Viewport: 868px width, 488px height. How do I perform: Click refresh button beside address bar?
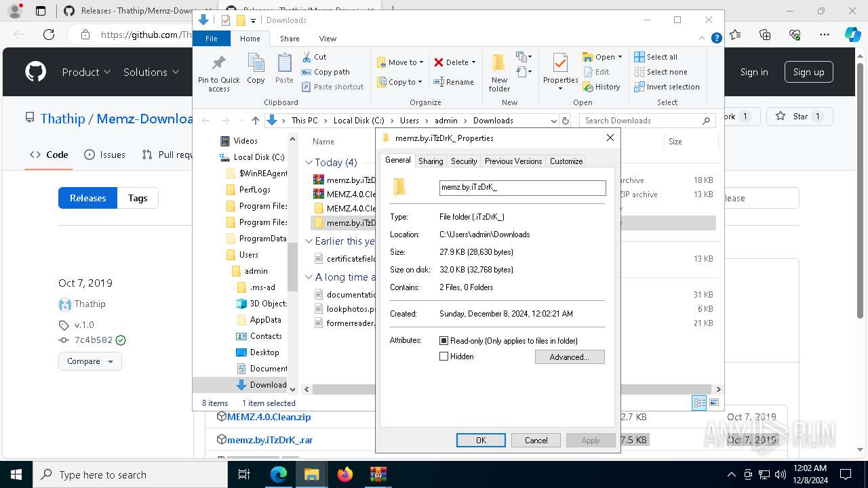(x=565, y=121)
